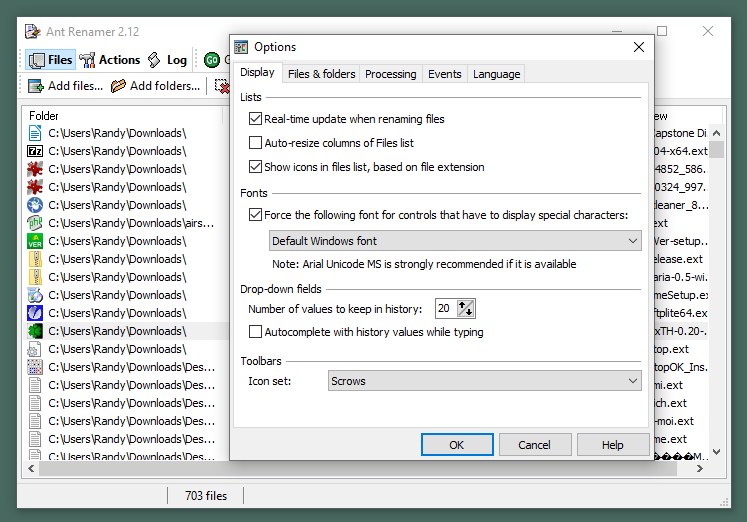Click the file name 04-x64.ext
The width and height of the screenshot is (747, 522).
tap(681, 151)
